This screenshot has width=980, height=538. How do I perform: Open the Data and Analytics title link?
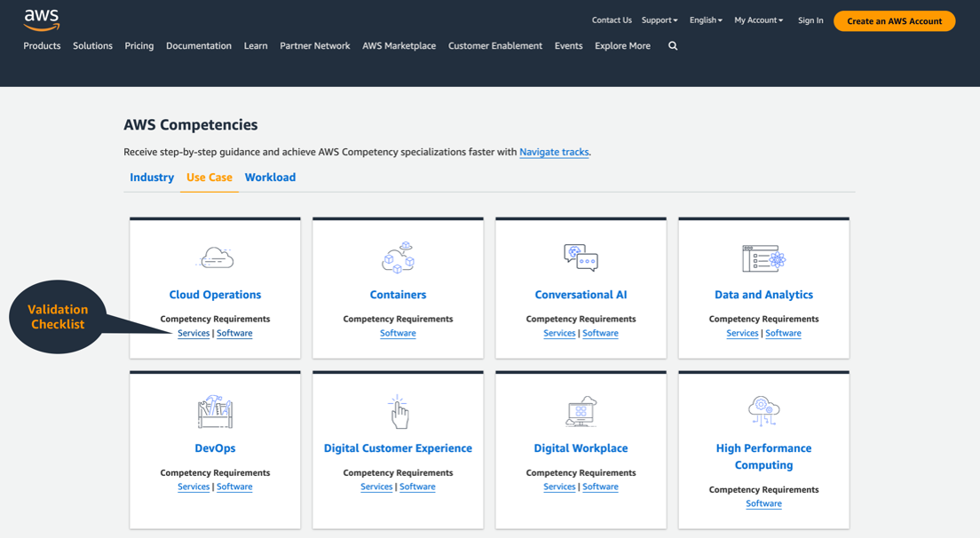pyautogui.click(x=763, y=295)
